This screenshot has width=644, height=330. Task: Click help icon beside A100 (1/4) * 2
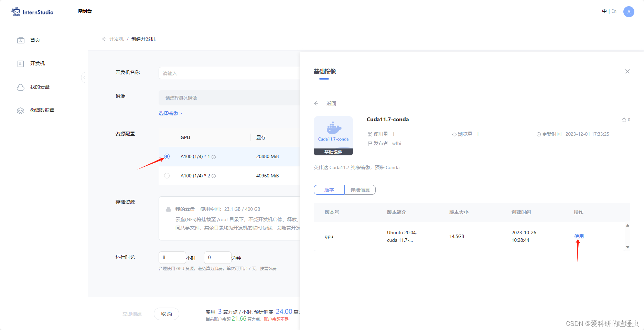[x=214, y=176]
